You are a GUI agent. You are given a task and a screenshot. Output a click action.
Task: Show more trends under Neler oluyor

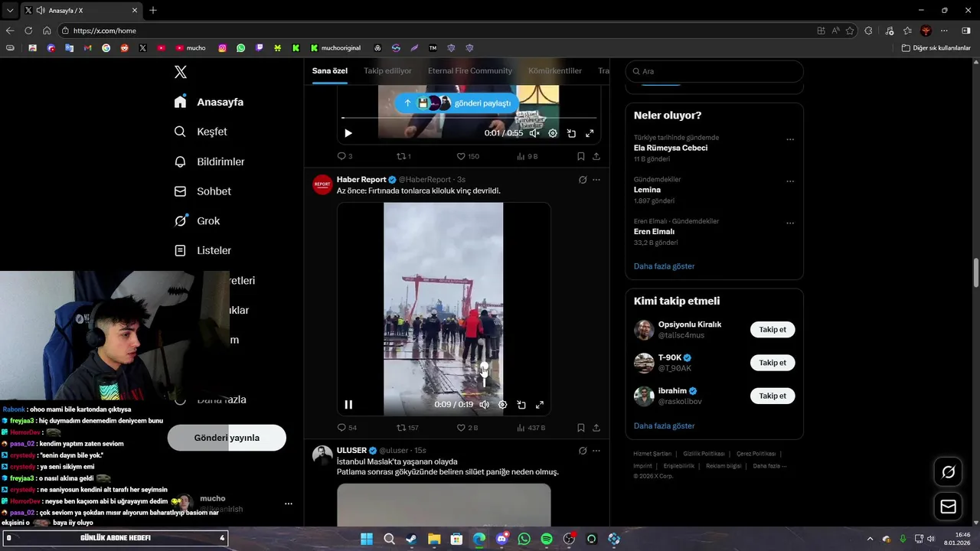click(x=664, y=266)
